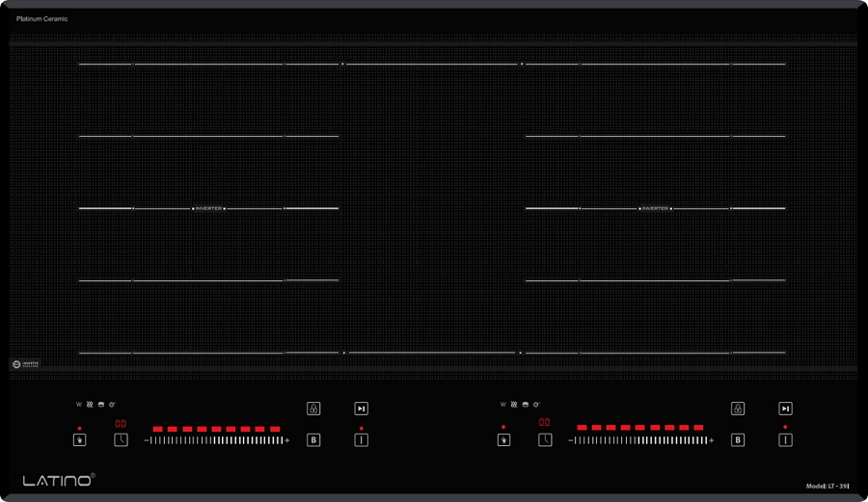
Task: Tap the left zone hand function key
Action: tap(80, 440)
